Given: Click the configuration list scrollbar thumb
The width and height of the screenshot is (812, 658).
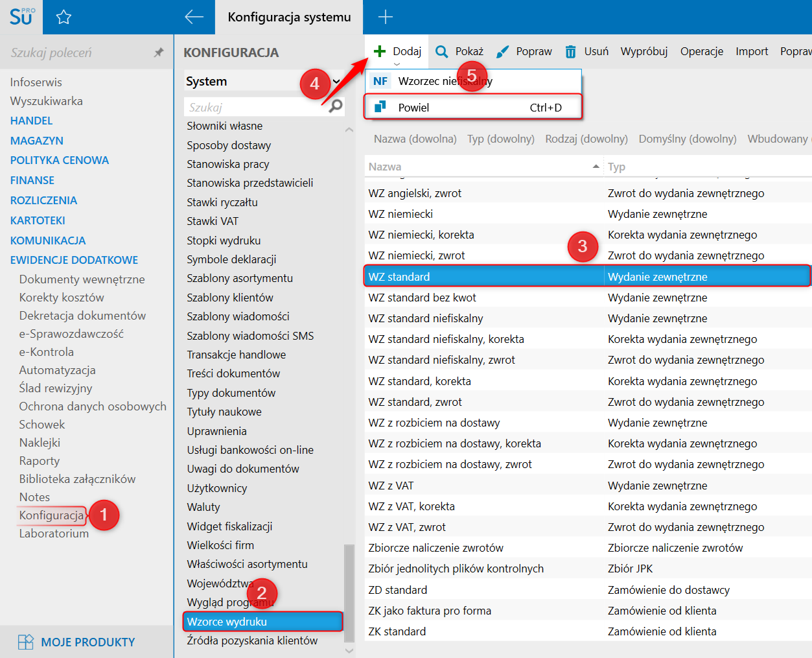Looking at the screenshot, I should 349,593.
